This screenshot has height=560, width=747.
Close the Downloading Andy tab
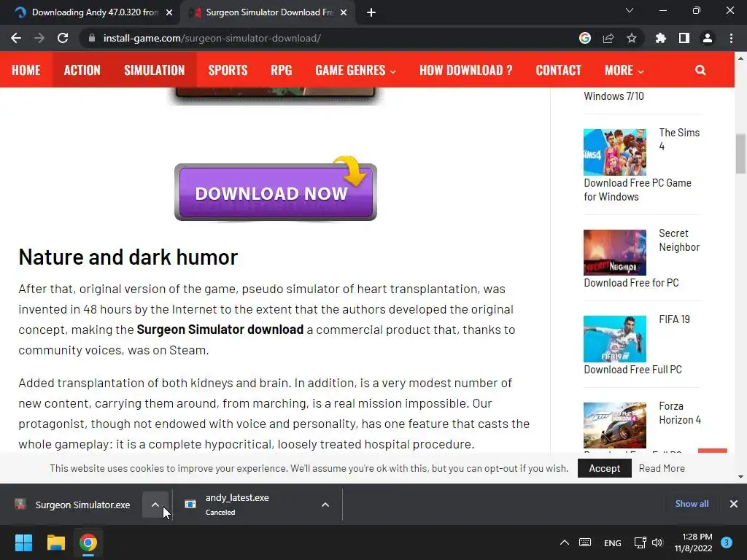(169, 13)
